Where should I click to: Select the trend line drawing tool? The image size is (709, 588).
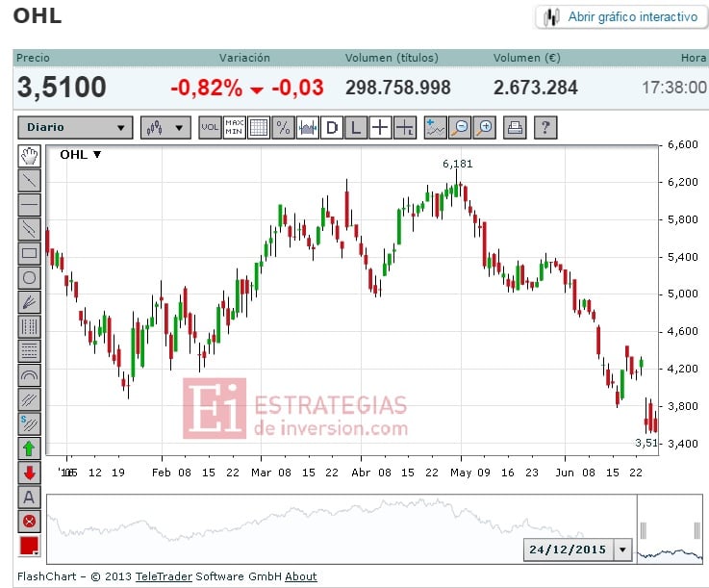click(x=30, y=181)
